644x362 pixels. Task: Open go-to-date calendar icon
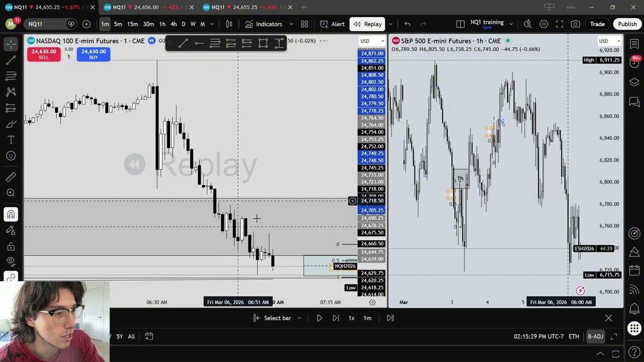(149, 336)
